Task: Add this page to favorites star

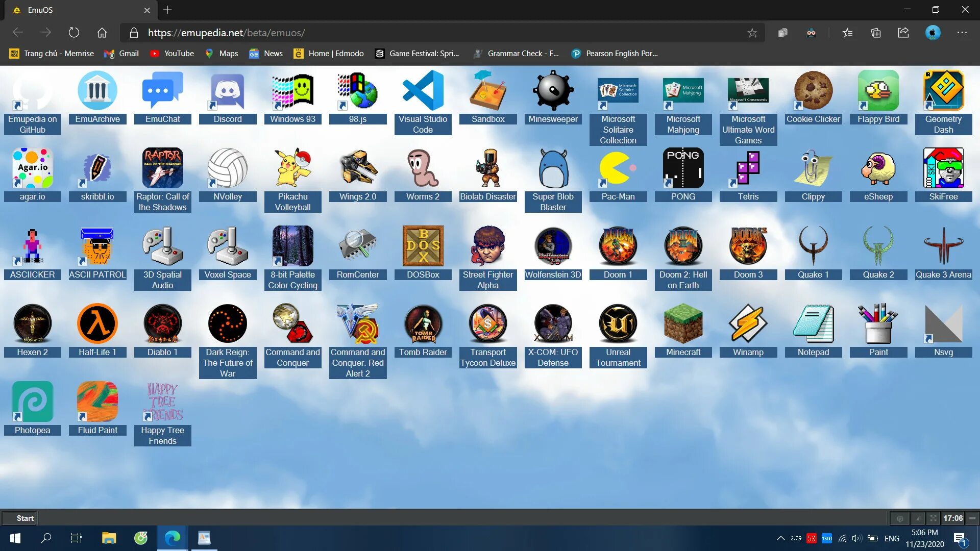Action: coord(752,33)
